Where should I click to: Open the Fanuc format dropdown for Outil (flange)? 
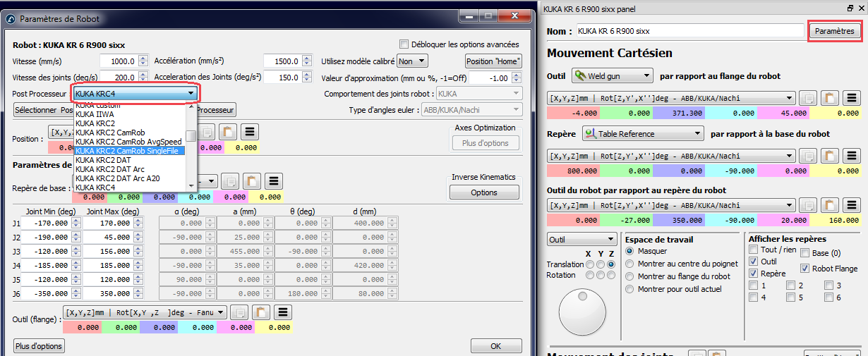tap(145, 312)
